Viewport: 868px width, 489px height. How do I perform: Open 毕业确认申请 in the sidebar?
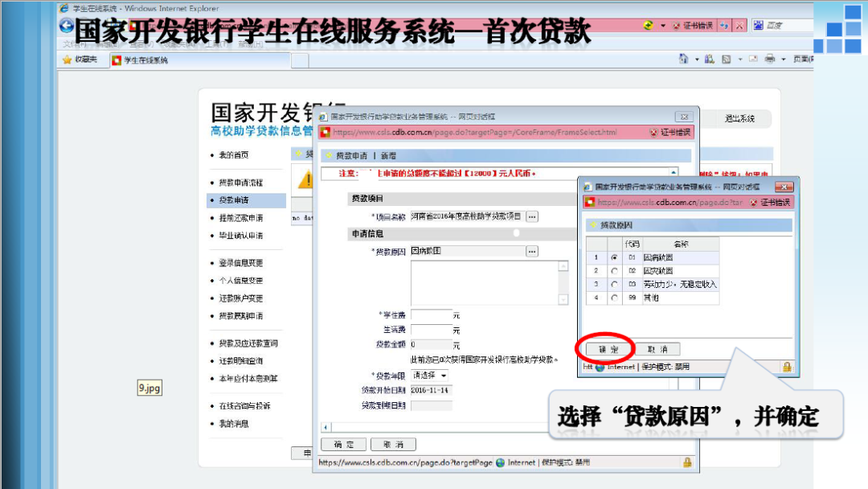[241, 236]
